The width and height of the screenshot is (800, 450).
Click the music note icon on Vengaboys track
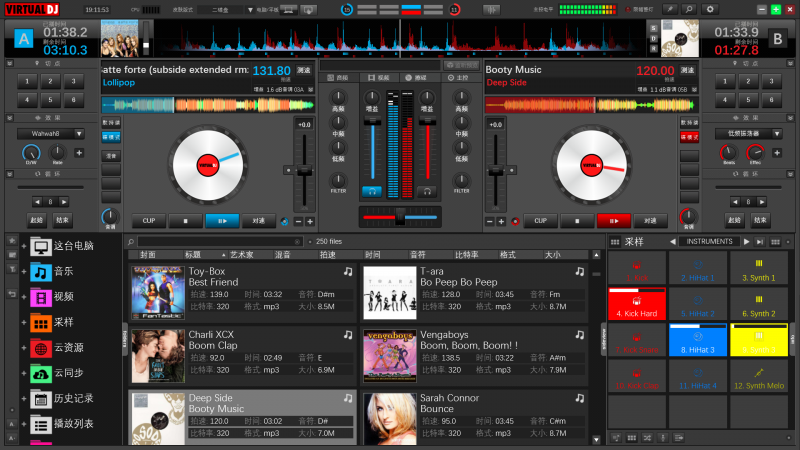tap(580, 335)
